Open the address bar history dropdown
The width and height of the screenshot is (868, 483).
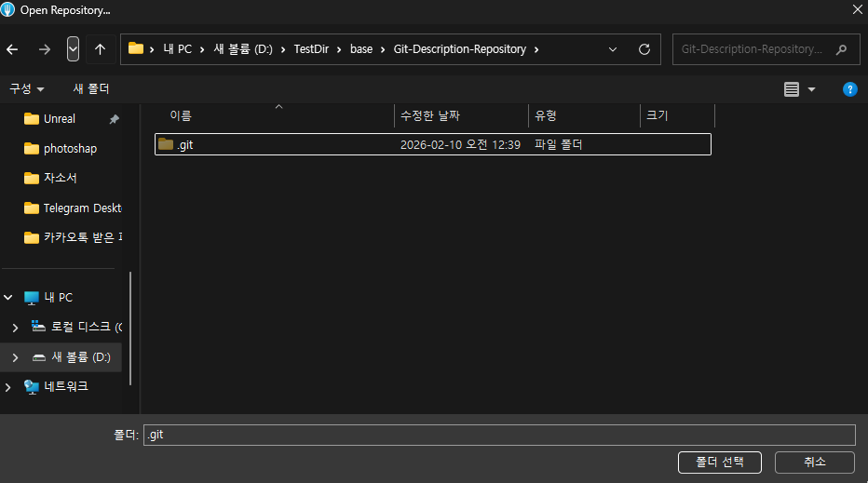click(x=612, y=49)
